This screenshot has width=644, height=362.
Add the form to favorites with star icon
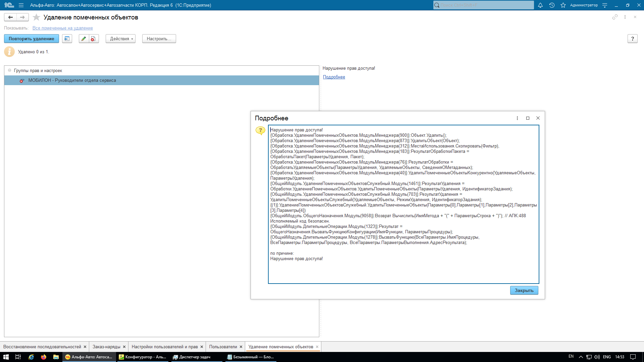click(x=36, y=17)
